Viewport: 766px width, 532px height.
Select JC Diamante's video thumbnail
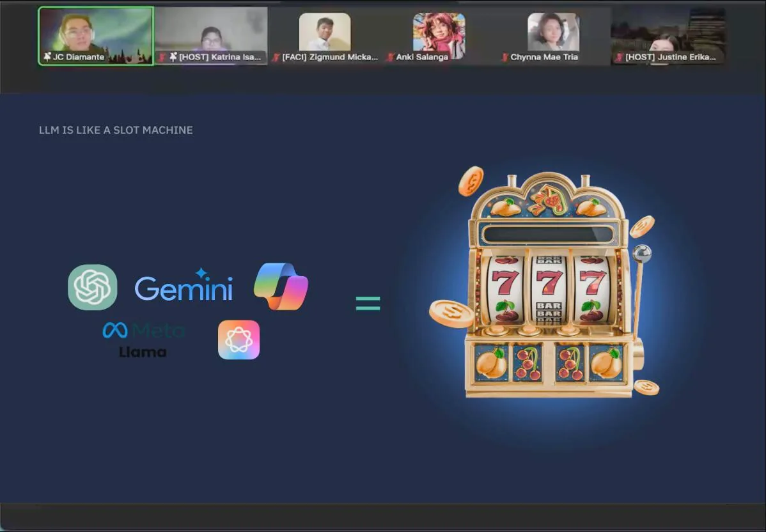click(x=96, y=36)
